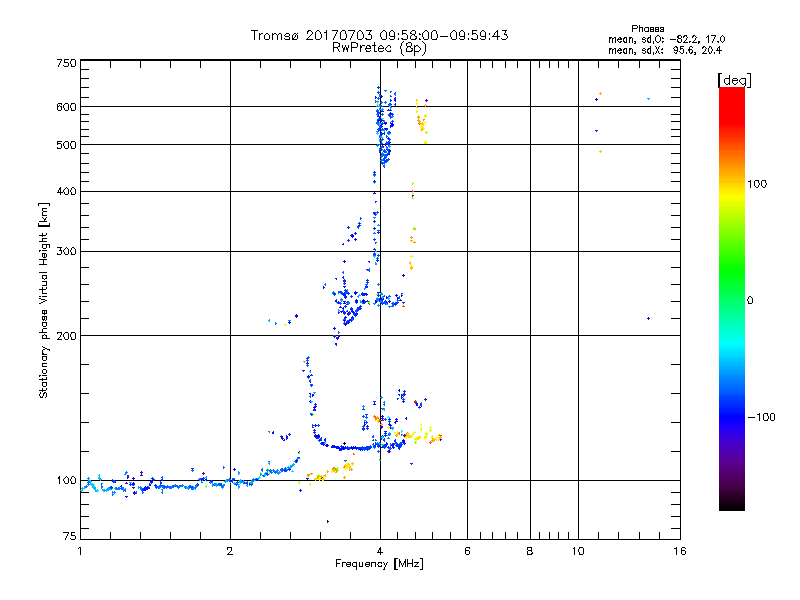The image size is (800, 600).
Task: Click the '0' colorbar tick label
Action: 750,301
